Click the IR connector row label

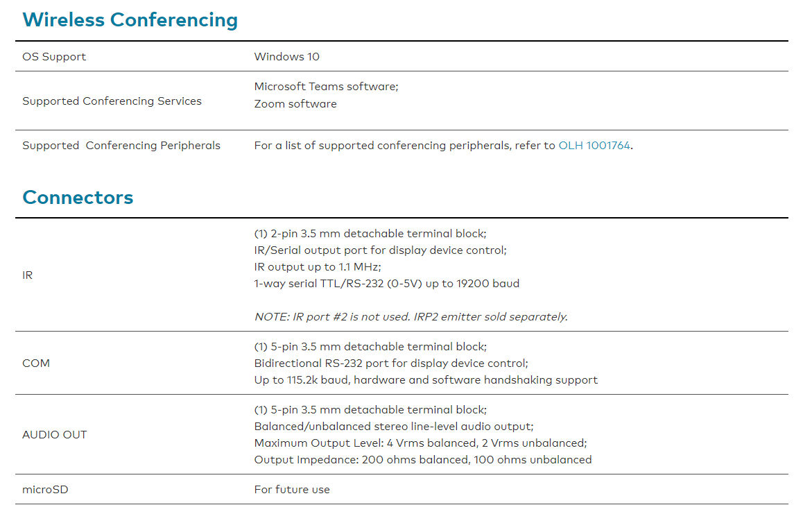(28, 275)
